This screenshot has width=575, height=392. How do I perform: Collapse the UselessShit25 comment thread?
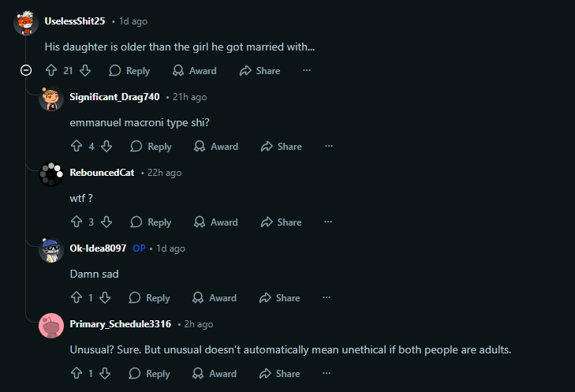pyautogui.click(x=25, y=71)
